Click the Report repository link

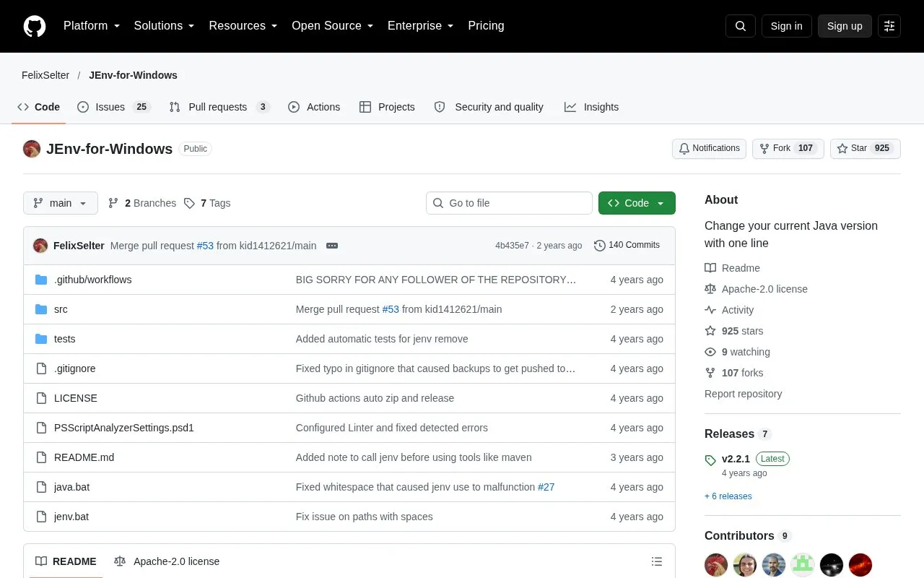[x=743, y=394]
